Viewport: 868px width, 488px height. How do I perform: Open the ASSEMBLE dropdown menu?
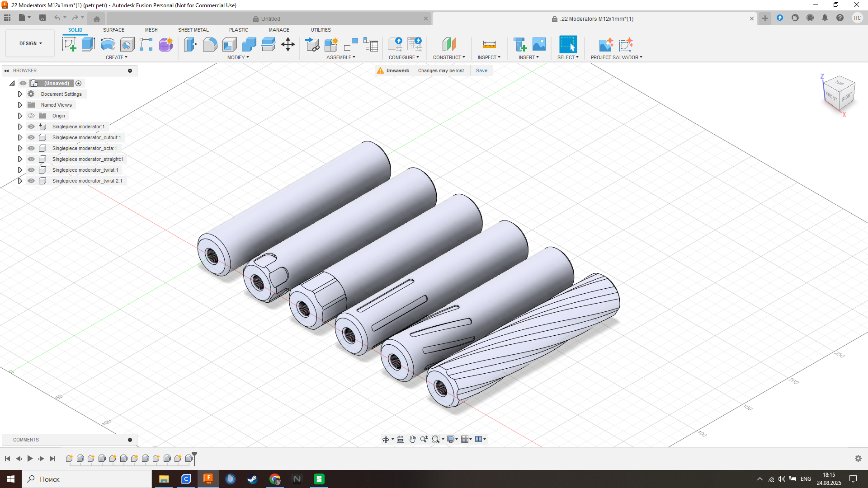pyautogui.click(x=341, y=57)
